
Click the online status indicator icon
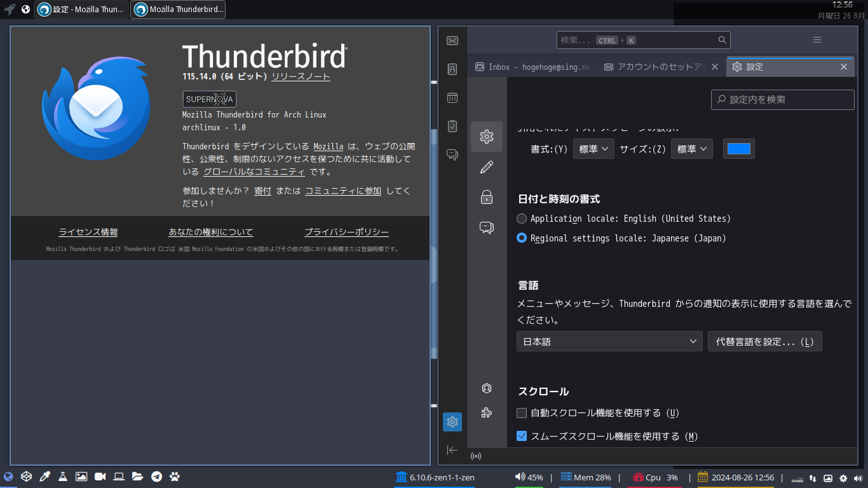[476, 456]
